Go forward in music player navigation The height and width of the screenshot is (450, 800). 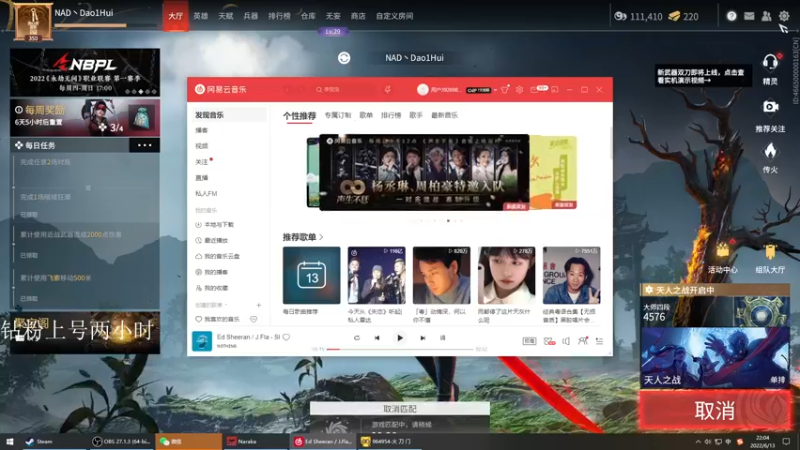pyautogui.click(x=301, y=89)
